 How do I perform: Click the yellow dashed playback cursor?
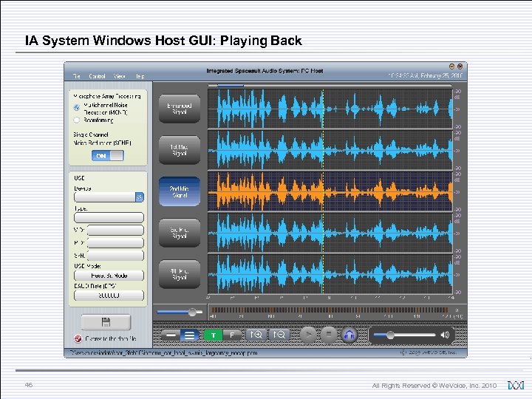pos(323,191)
